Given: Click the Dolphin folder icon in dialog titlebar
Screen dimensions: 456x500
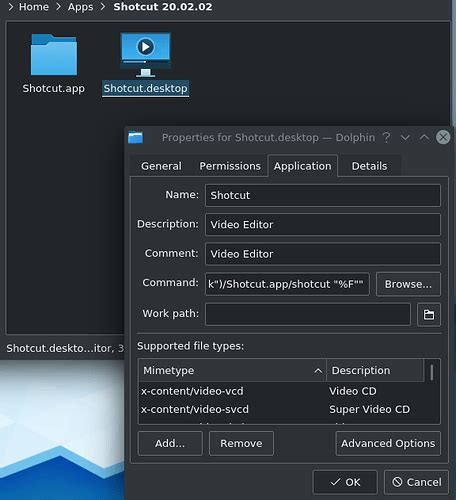Looking at the screenshot, I should (x=135, y=137).
